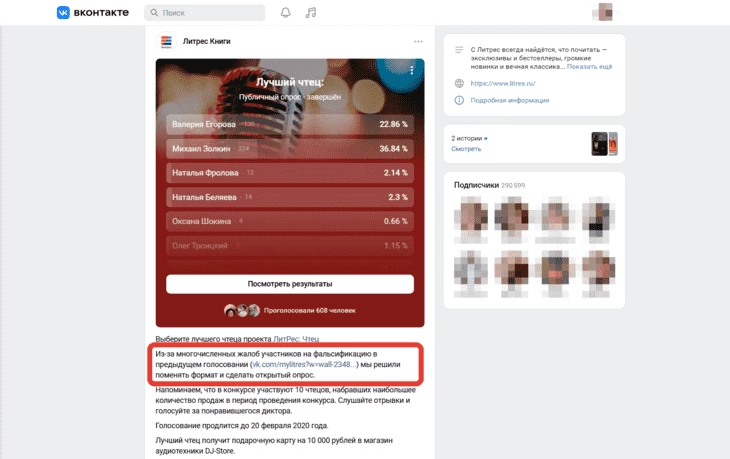This screenshot has width=730, height=459.
Task: Select poll option Михаил Золкин
Action: [x=290, y=148]
